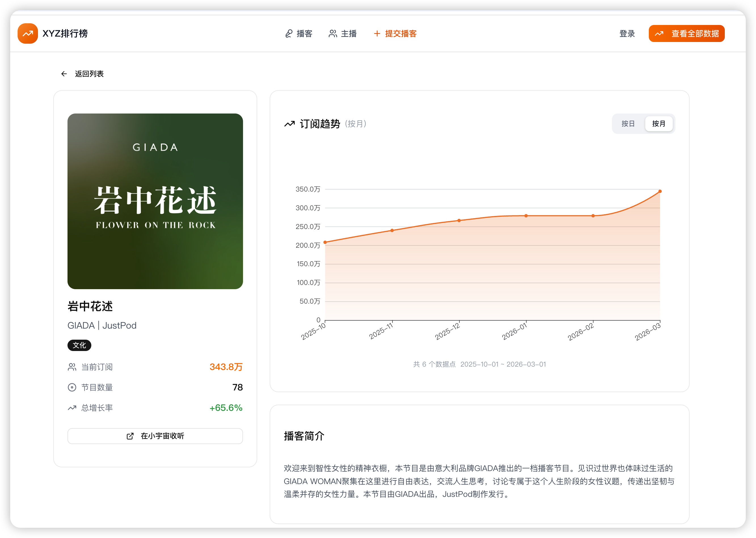This screenshot has height=538, width=756.
Task: Select the 按月 chart toggle
Action: (658, 124)
